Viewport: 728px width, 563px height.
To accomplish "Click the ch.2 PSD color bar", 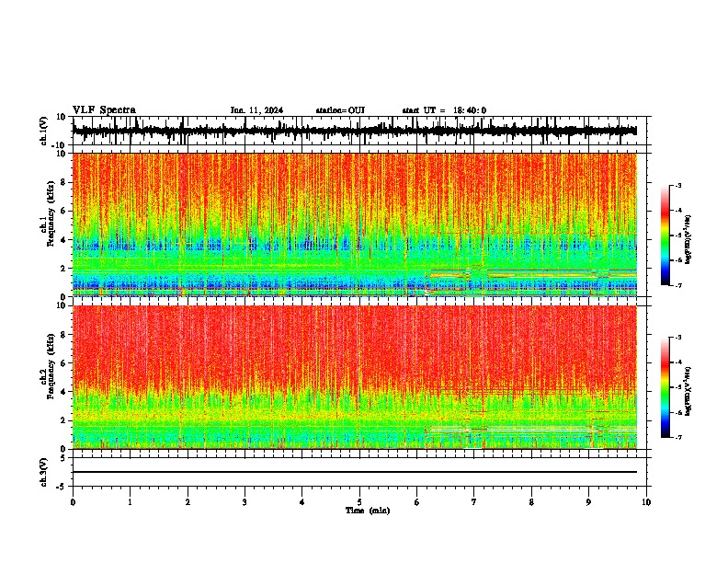I will (x=665, y=387).
